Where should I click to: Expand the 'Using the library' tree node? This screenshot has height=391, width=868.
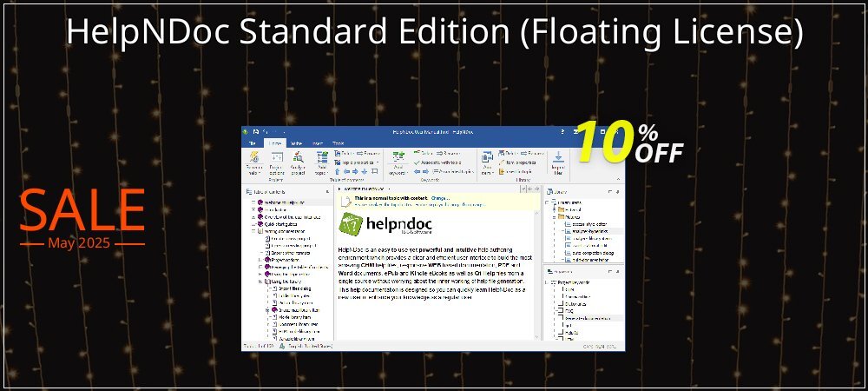click(260, 281)
